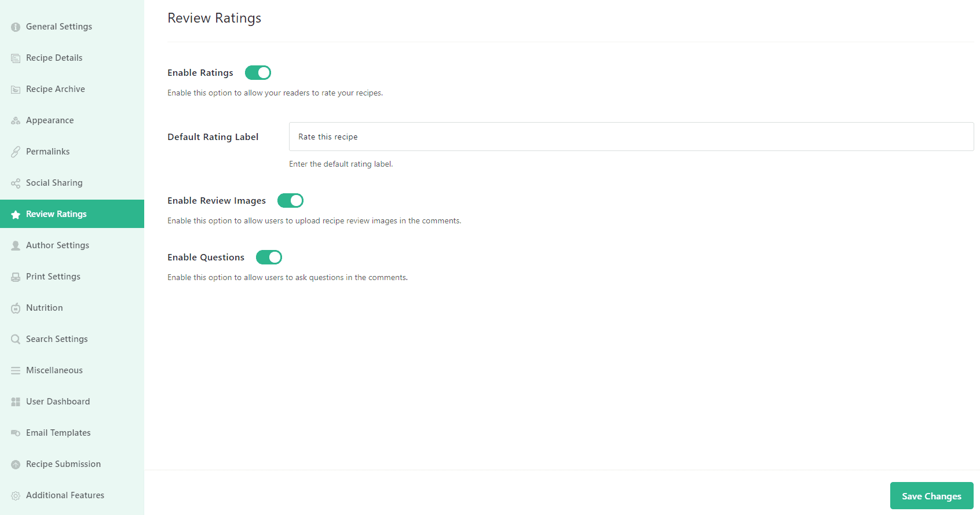Click the Nutrition apple icon
The width and height of the screenshot is (980, 515).
coord(16,308)
